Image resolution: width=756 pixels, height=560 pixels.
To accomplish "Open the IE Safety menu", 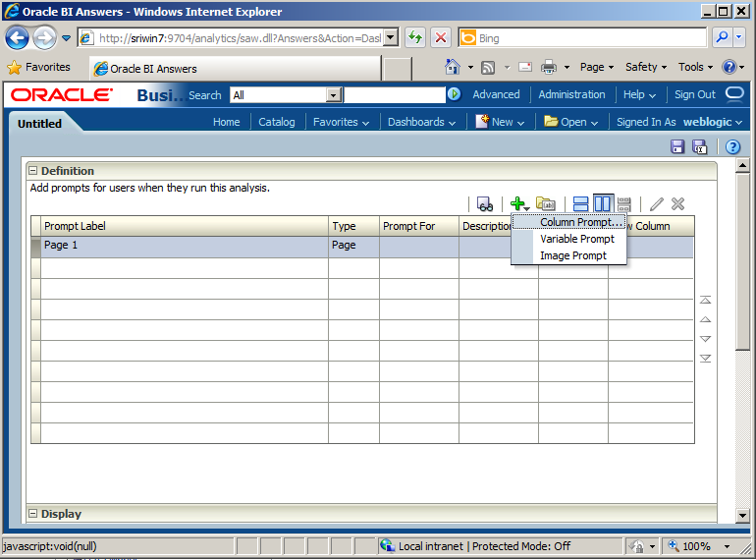I will (646, 67).
